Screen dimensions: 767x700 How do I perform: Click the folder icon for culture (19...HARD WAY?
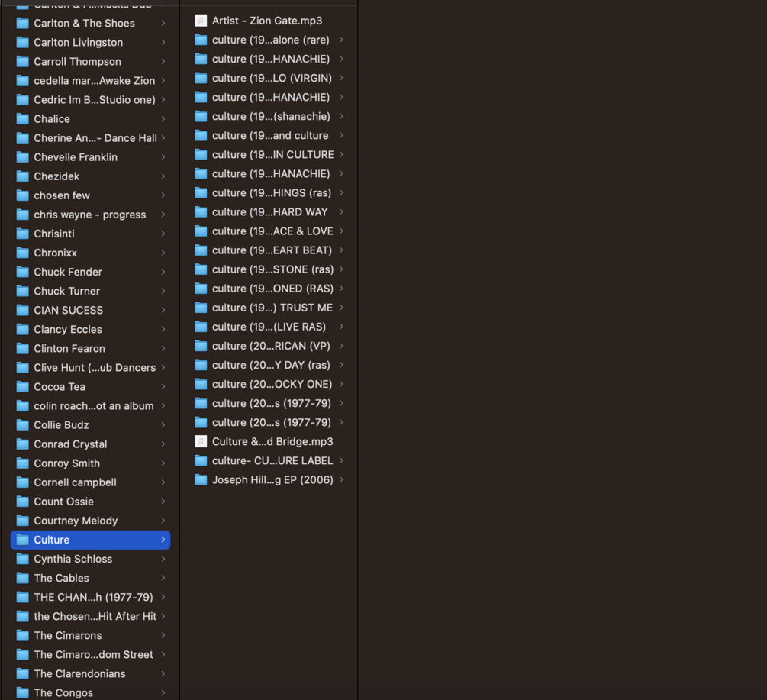(201, 212)
